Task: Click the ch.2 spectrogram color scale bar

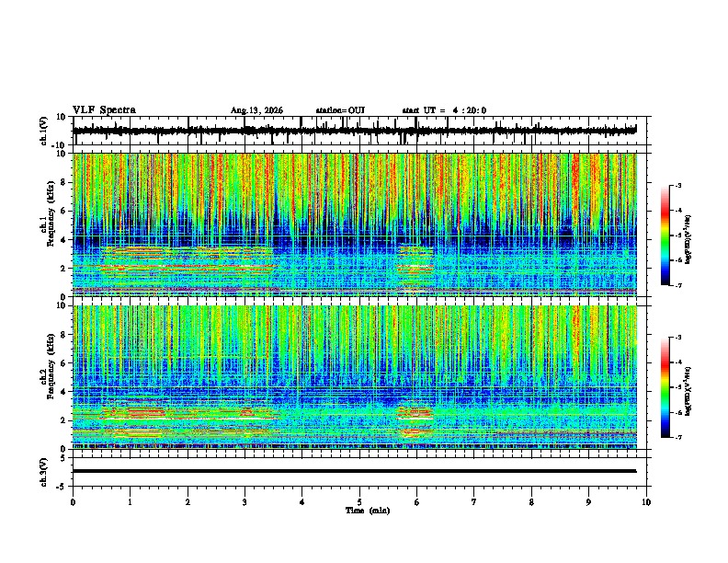Action: point(665,387)
